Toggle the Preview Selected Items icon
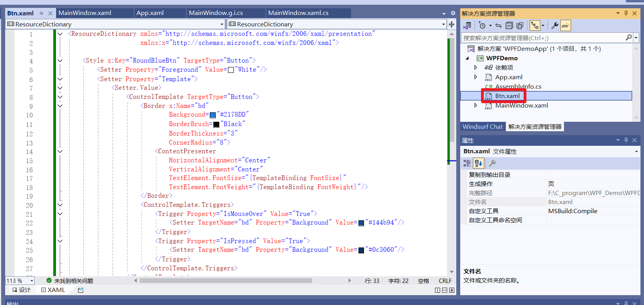 tap(566, 26)
